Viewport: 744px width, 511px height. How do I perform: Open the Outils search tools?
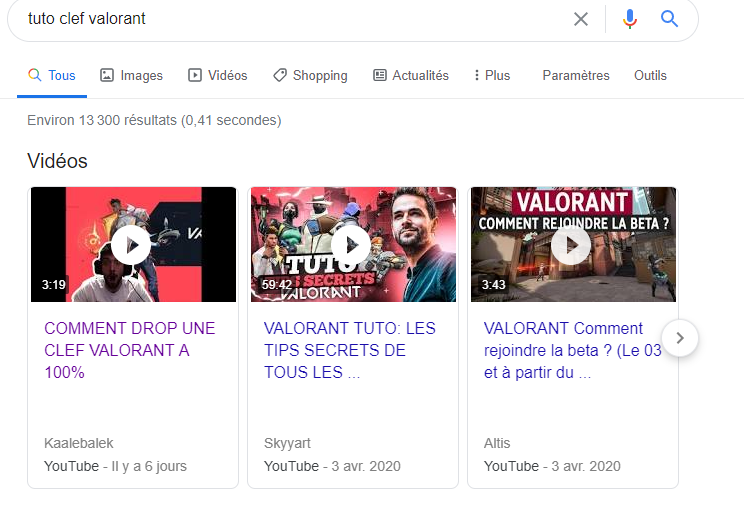point(650,75)
